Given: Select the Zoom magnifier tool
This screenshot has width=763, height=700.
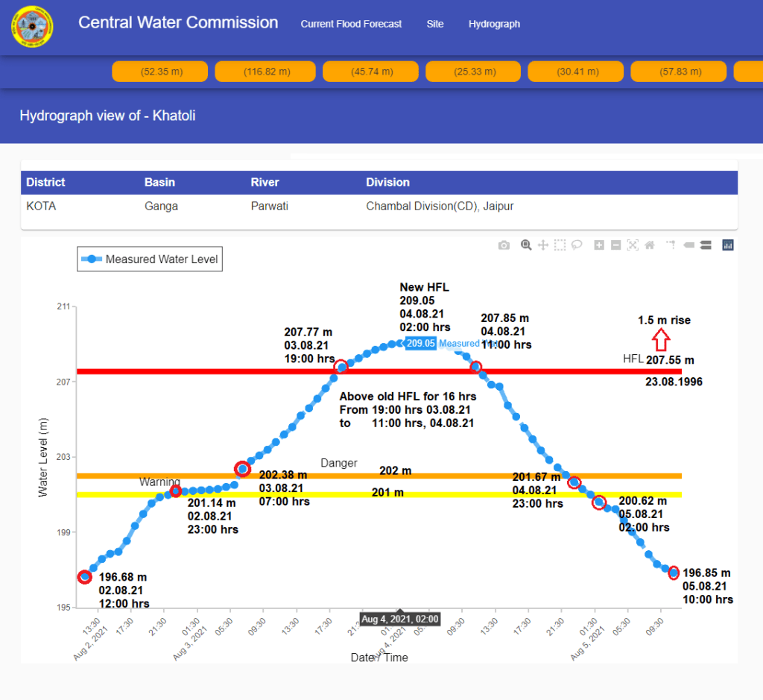Looking at the screenshot, I should [x=526, y=245].
